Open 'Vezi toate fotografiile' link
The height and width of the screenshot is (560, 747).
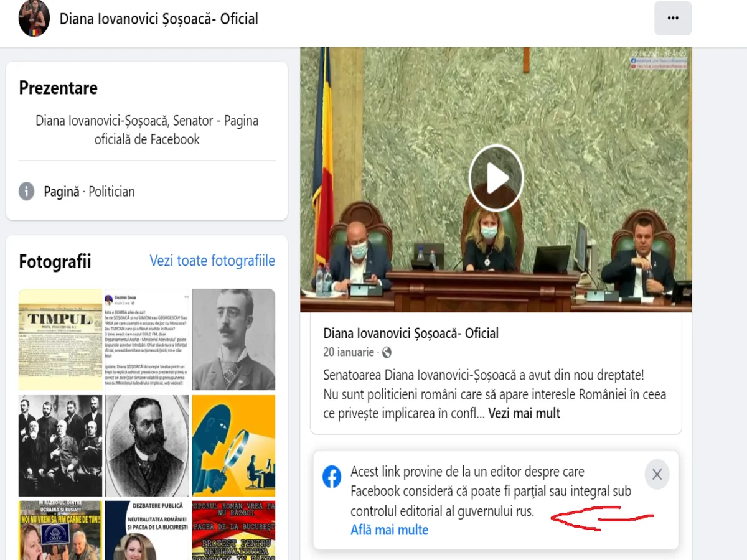[212, 261]
